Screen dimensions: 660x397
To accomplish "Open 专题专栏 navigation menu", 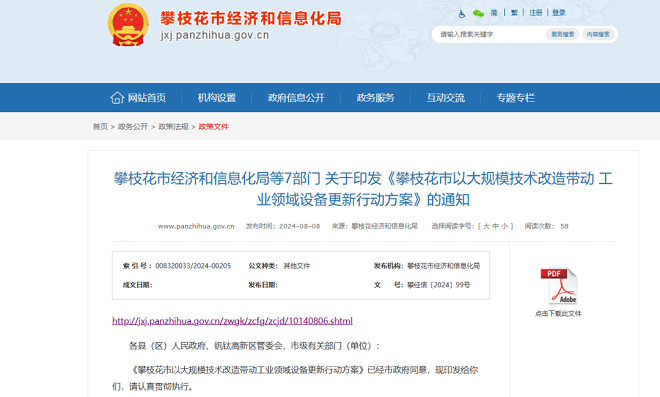I will coord(516,98).
